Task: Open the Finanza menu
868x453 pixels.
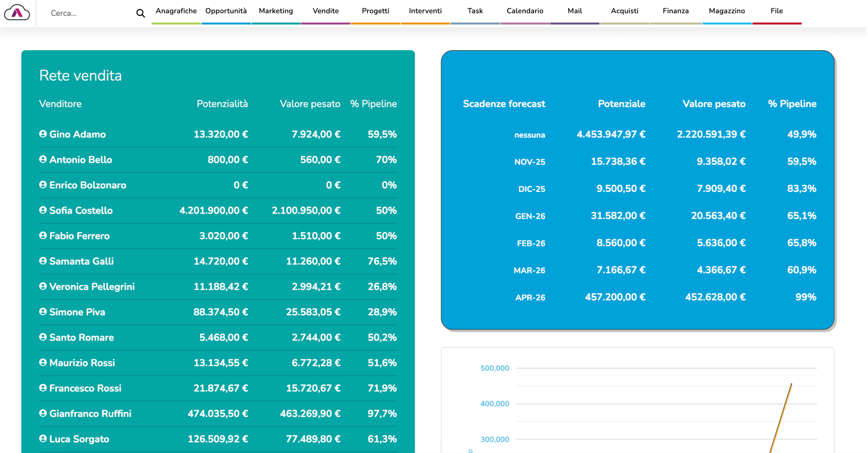Action: [x=675, y=11]
